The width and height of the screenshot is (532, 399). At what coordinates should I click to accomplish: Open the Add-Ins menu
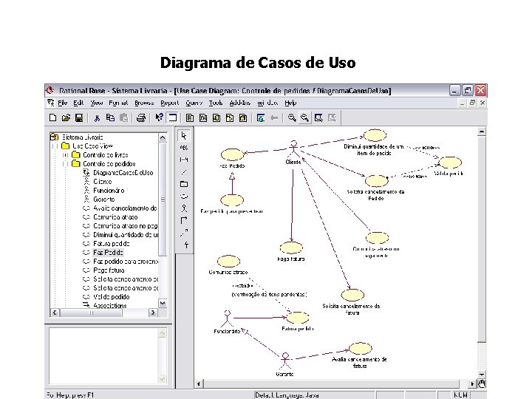tap(240, 103)
